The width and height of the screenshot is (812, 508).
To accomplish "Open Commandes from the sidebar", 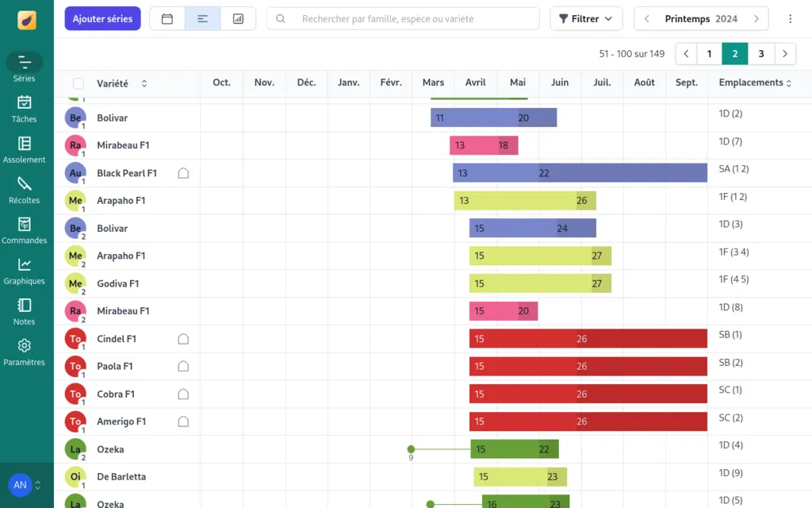I will [x=24, y=230].
